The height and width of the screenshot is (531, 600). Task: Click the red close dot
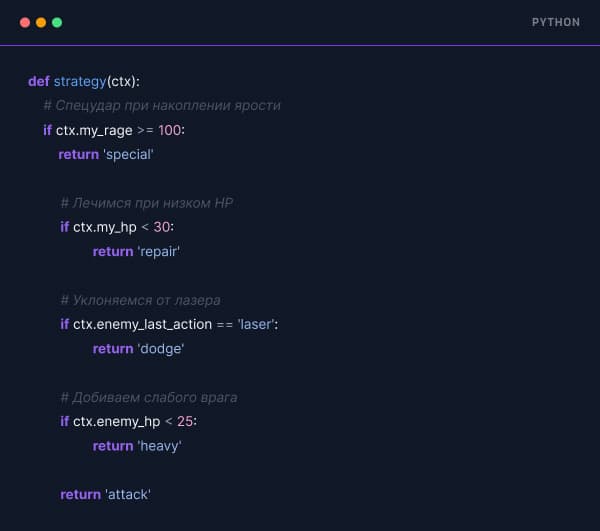(x=25, y=23)
